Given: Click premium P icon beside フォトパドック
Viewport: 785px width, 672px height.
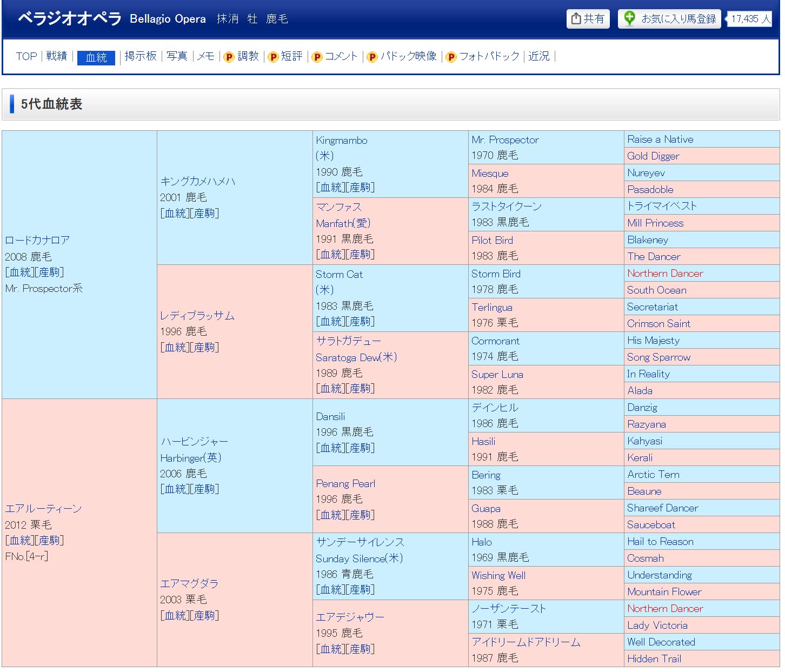Looking at the screenshot, I should pos(451,57).
